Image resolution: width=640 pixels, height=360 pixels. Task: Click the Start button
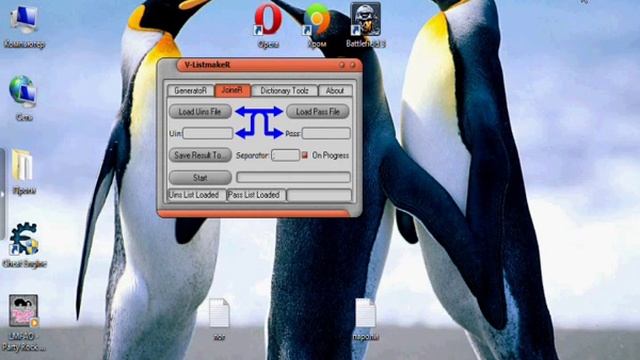[x=200, y=178]
